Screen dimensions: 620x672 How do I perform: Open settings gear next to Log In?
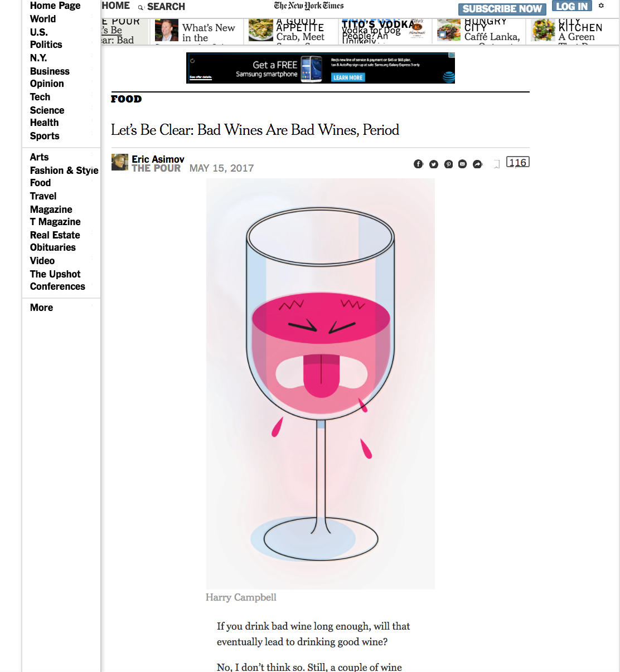(601, 6)
